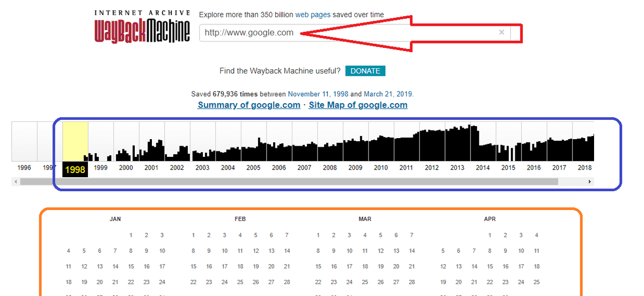Click day 1 in the JAN calendar

coord(131,235)
